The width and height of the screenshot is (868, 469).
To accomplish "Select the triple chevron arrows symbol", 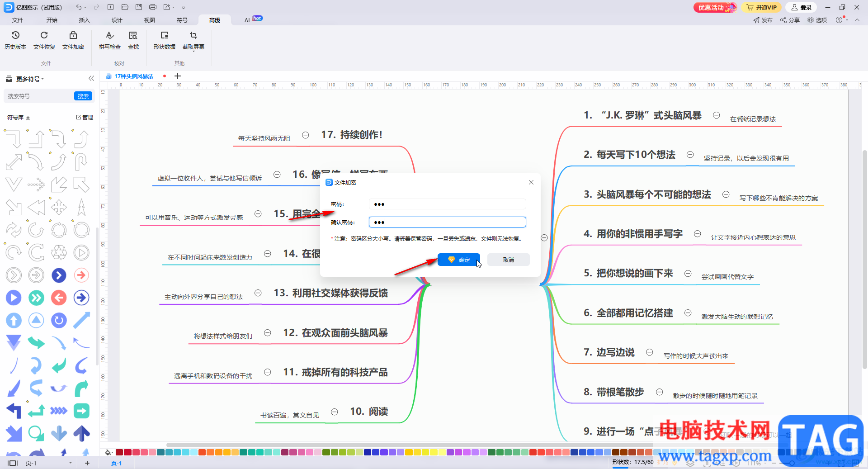I will (59, 411).
